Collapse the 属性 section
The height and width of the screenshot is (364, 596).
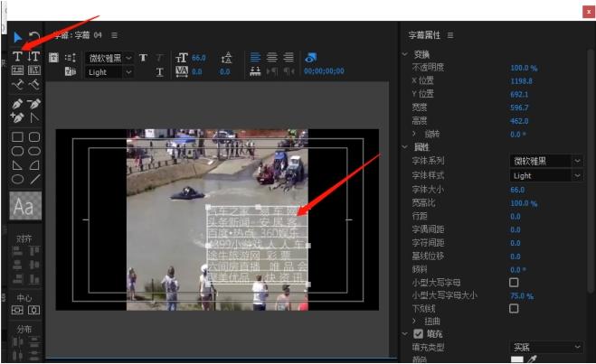pyautogui.click(x=405, y=147)
